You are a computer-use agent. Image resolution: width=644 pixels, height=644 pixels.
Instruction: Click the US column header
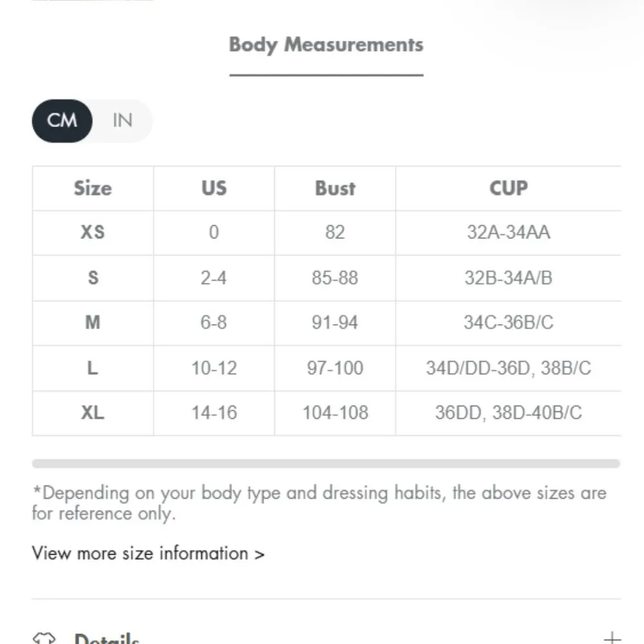click(214, 188)
